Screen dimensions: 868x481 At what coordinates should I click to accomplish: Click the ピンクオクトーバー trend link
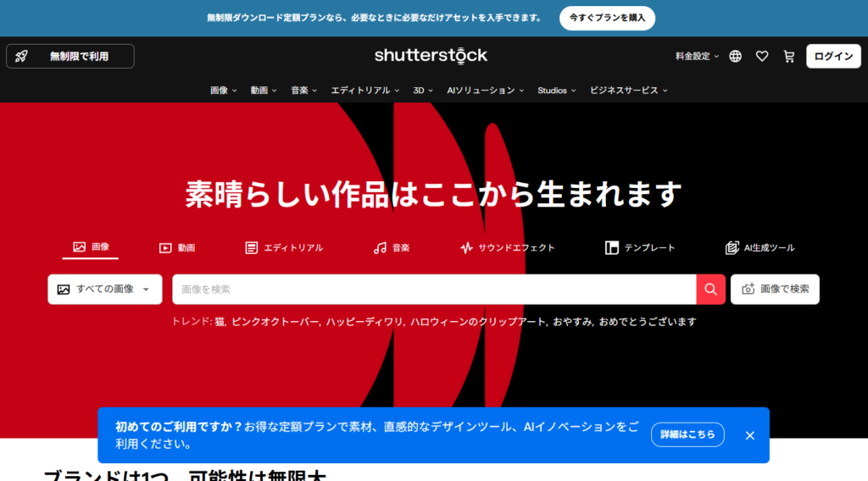(275, 322)
